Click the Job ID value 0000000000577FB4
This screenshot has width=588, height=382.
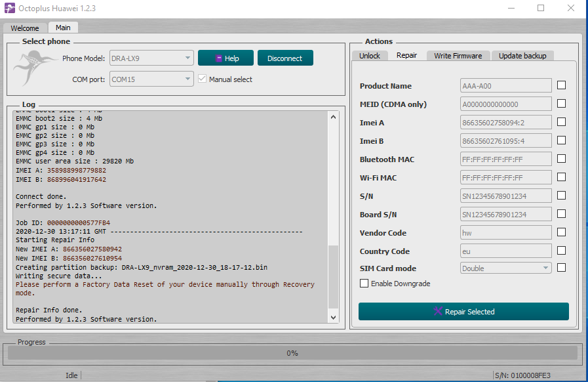[x=79, y=223]
